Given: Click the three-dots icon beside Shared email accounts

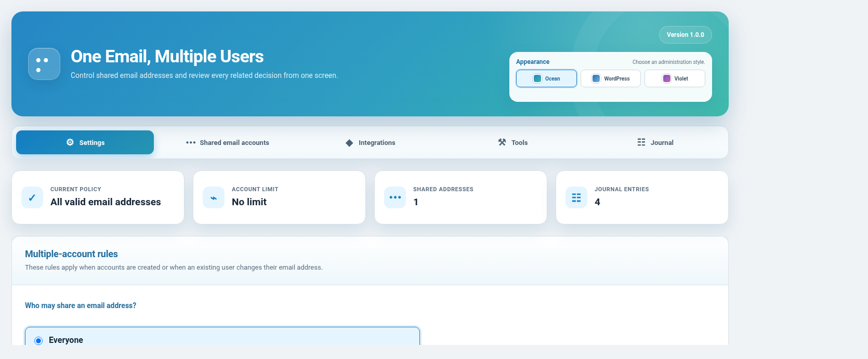Looking at the screenshot, I should point(191,142).
